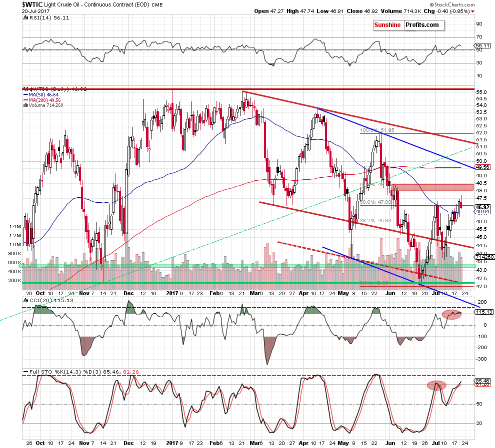The height and width of the screenshot is (448, 495).
Task: Open the "© StockCharts.com" attribution
Action: click(452, 4)
